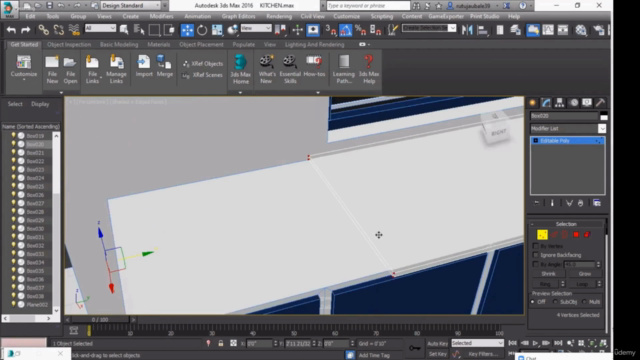
Task: Activate the Select and Move tool
Action: [187, 30]
